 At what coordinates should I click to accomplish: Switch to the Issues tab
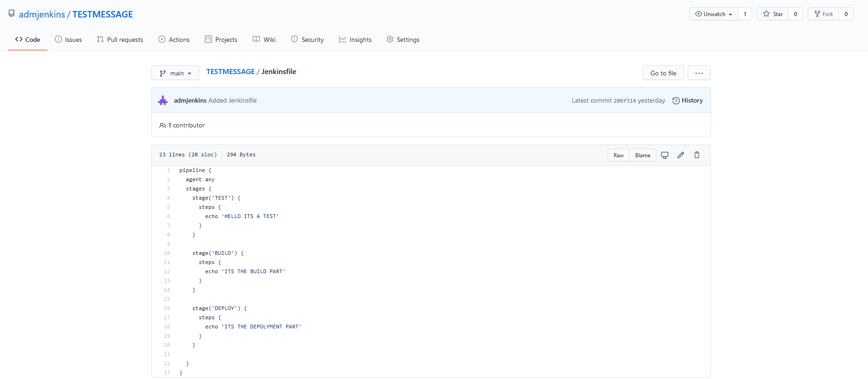point(68,40)
